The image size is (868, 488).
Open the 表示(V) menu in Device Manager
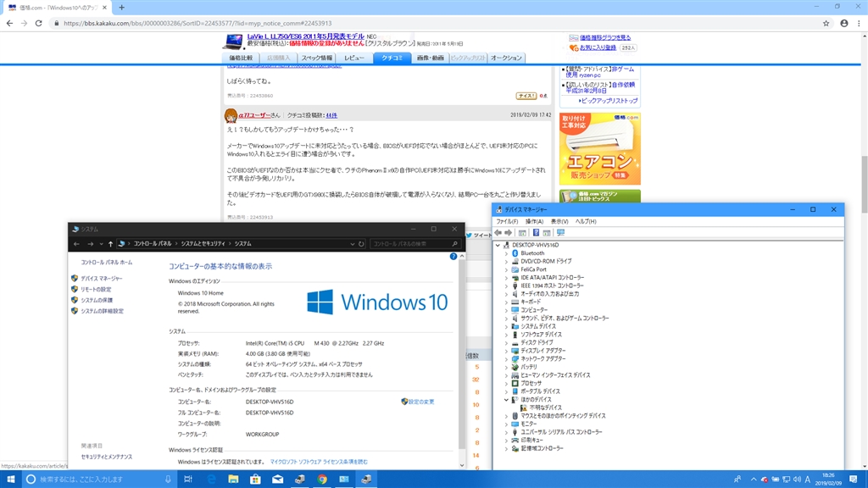[x=559, y=221]
